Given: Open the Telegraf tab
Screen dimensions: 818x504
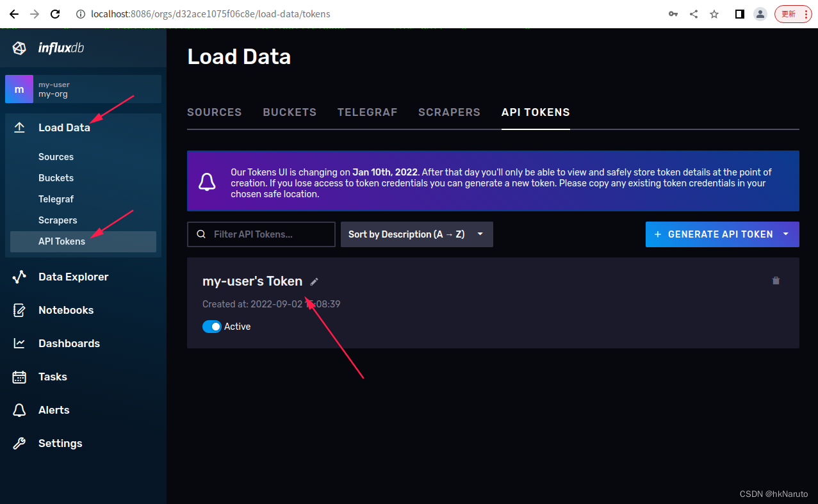Looking at the screenshot, I should point(367,112).
